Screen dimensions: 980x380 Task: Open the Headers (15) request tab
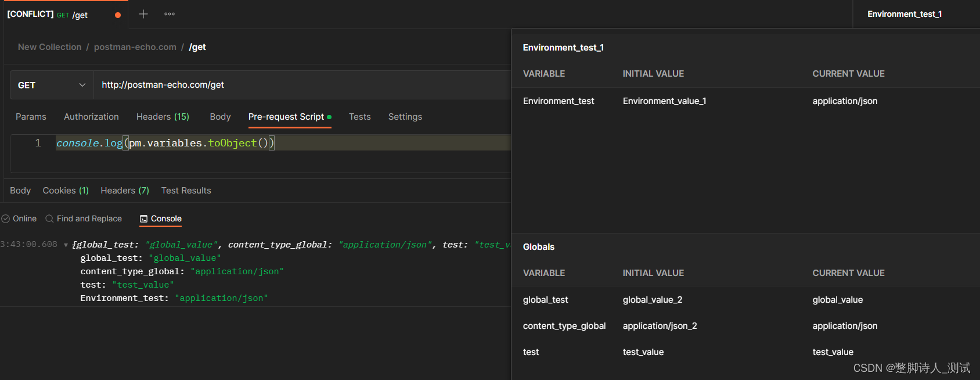point(163,117)
